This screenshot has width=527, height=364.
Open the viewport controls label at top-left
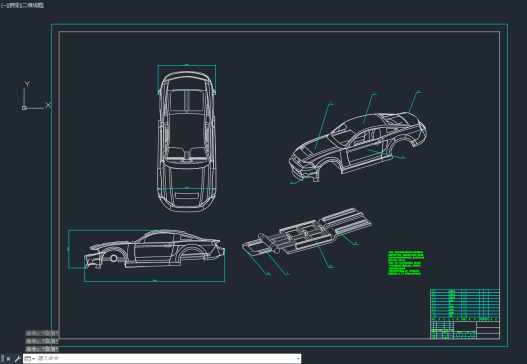(23, 5)
